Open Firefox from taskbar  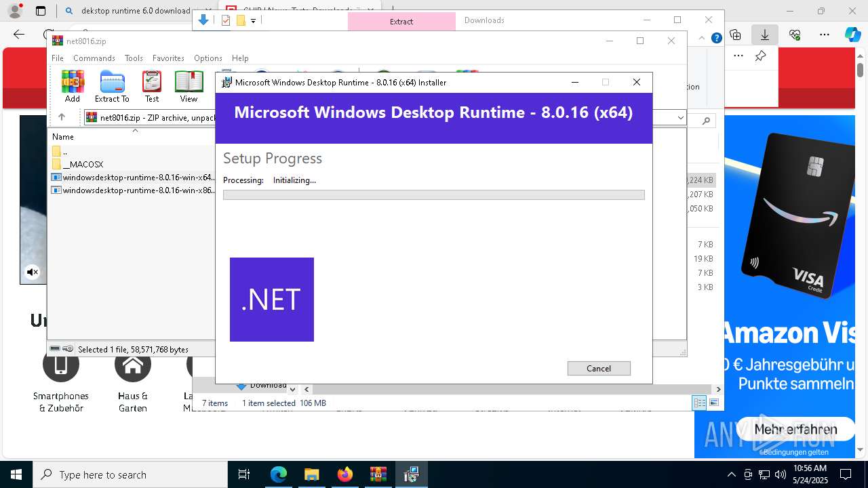[344, 474]
